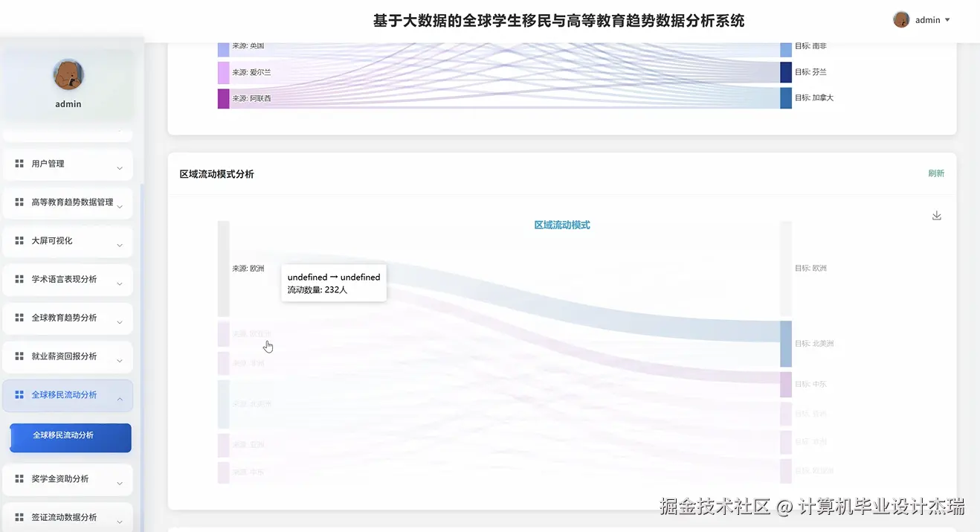Click the 目标: 中东 purple target node

click(786, 385)
